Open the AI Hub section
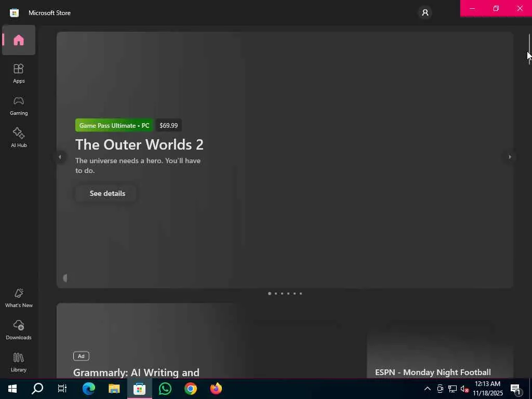This screenshot has height=399, width=532. coord(19,138)
